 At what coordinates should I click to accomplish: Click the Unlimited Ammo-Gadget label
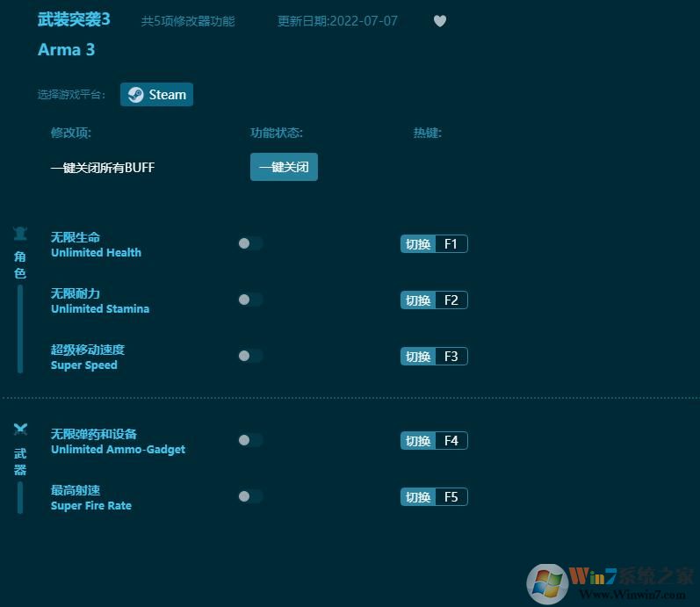(118, 450)
